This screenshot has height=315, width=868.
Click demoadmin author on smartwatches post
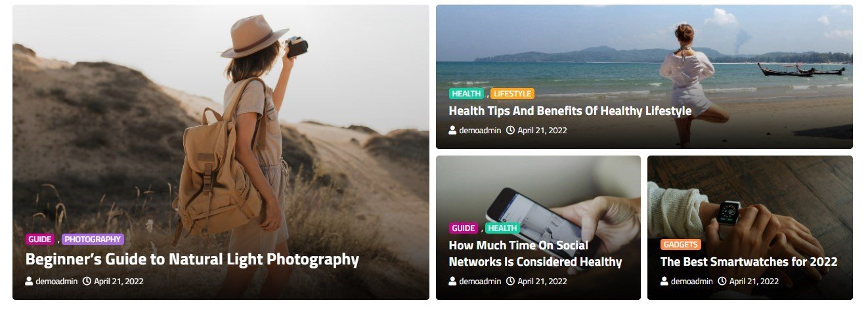pyautogui.click(x=692, y=282)
